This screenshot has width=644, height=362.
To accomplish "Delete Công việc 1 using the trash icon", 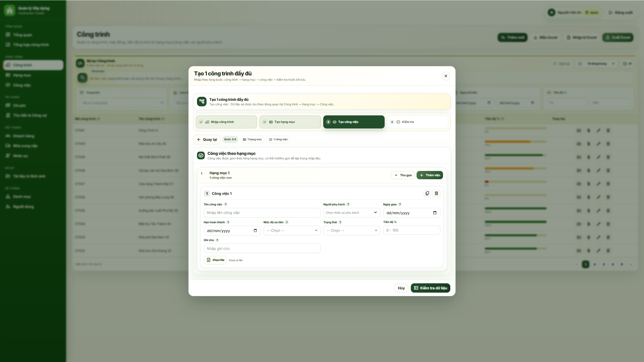I will point(436,193).
